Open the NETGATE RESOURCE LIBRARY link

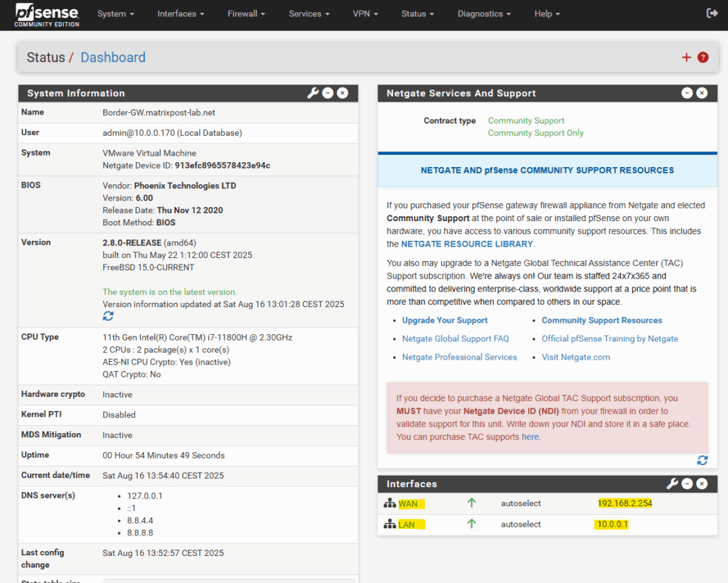pyautogui.click(x=466, y=244)
